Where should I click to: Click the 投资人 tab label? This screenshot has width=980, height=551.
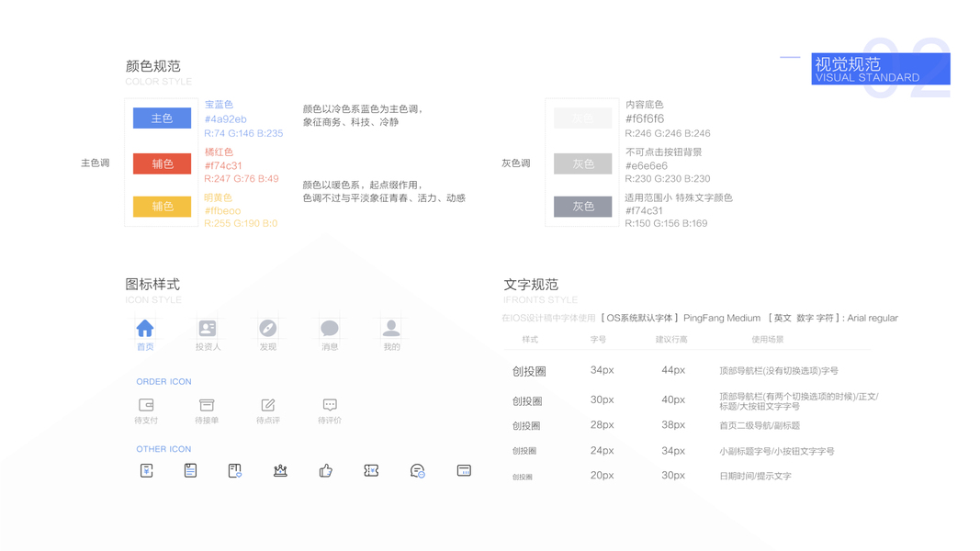[x=208, y=347]
